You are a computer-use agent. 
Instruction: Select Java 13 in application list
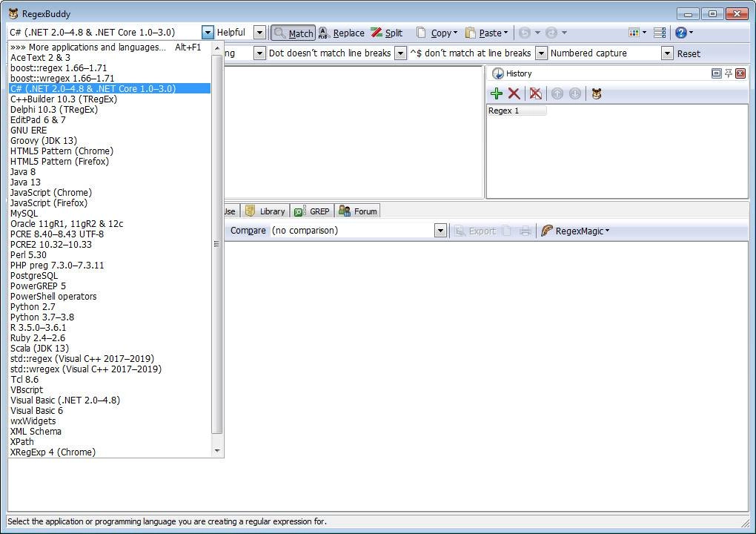[110, 182]
